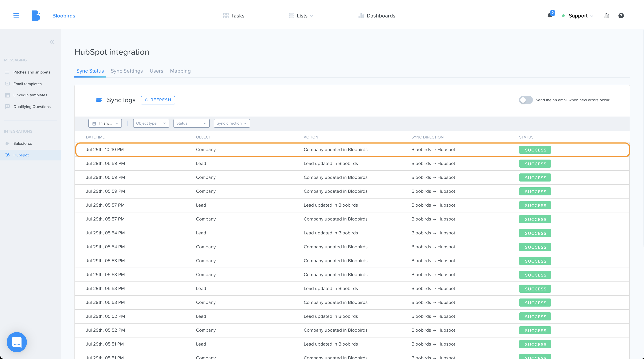Open the Object type filter dropdown
Screen dimensions: 644x359
pos(151,123)
